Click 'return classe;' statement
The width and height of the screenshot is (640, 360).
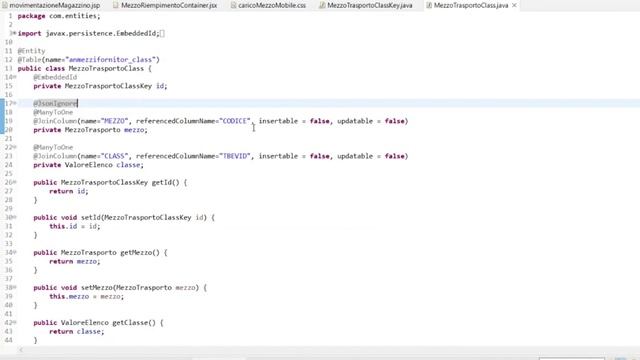77,331
